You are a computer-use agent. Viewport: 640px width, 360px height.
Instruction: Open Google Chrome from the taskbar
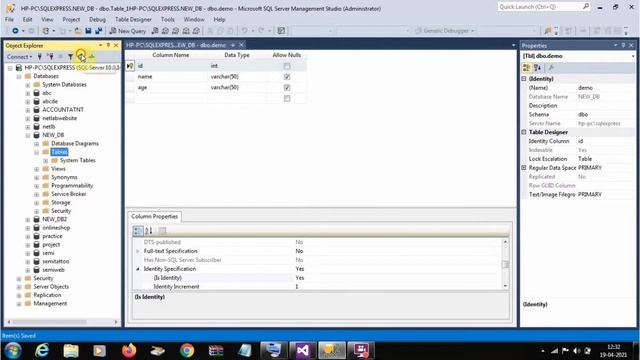(x=187, y=350)
